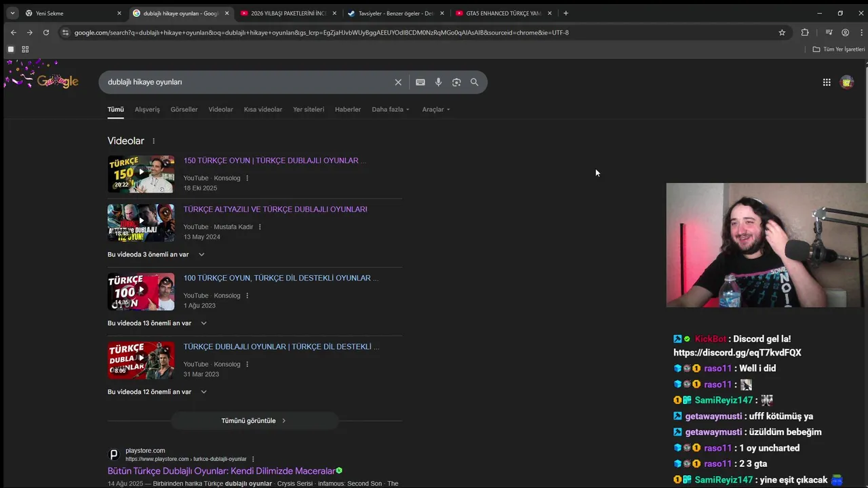This screenshot has width=868, height=488.
Task: Open 150 TÜRKÇE OYUN video link
Action: pos(275,161)
